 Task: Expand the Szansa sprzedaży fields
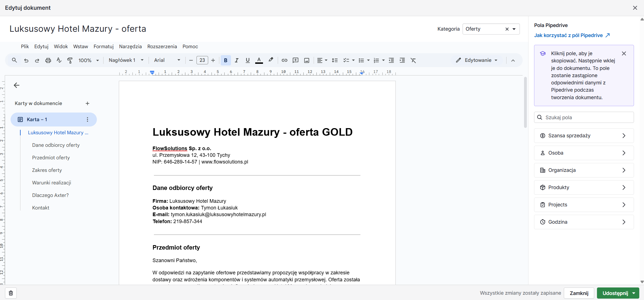pyautogui.click(x=584, y=136)
